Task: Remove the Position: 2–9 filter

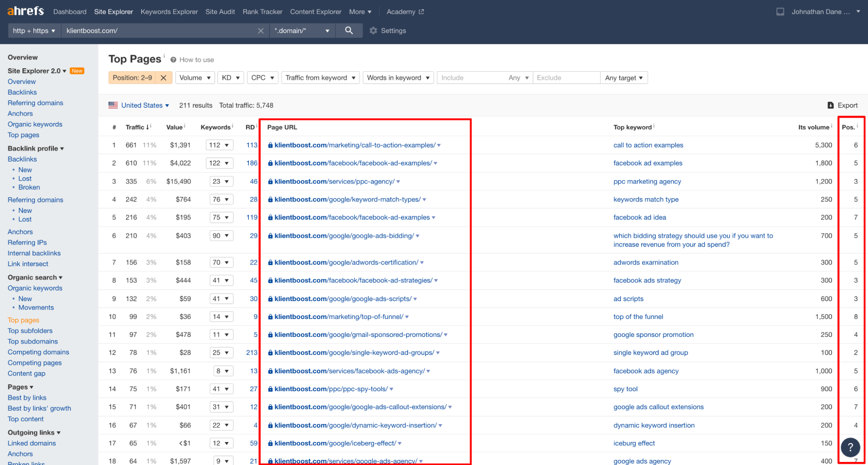Action: pos(163,78)
